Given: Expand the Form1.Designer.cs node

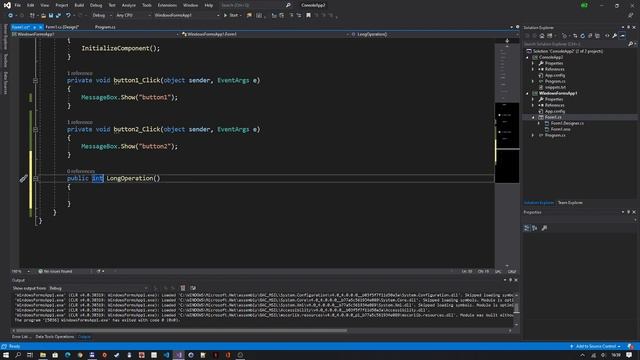Looking at the screenshot, I should pos(539,123).
